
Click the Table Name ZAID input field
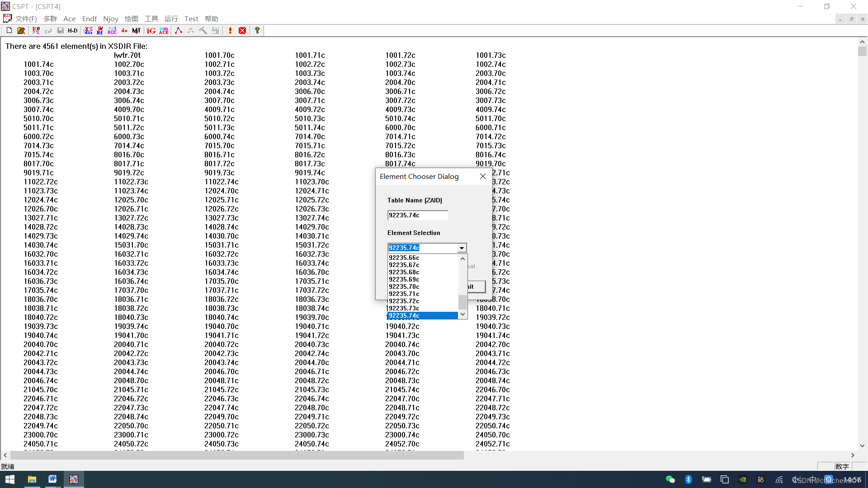click(417, 215)
